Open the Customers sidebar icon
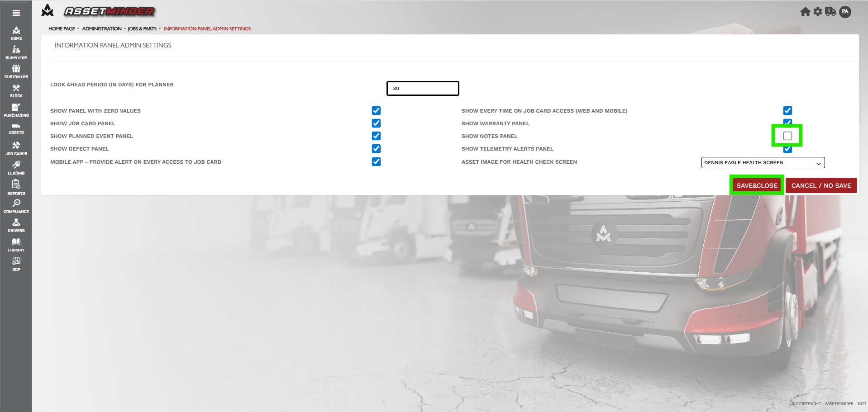Image resolution: width=868 pixels, height=412 pixels. pyautogui.click(x=16, y=71)
